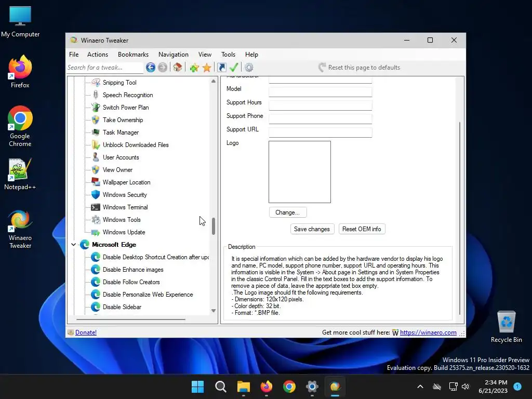Click the Change... logo button
532x399 pixels.
(288, 212)
